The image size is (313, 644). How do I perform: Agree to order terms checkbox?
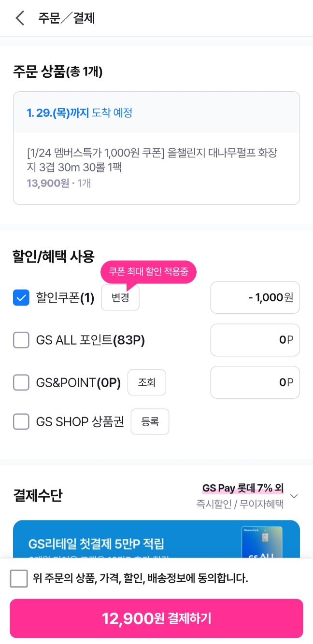point(19,578)
